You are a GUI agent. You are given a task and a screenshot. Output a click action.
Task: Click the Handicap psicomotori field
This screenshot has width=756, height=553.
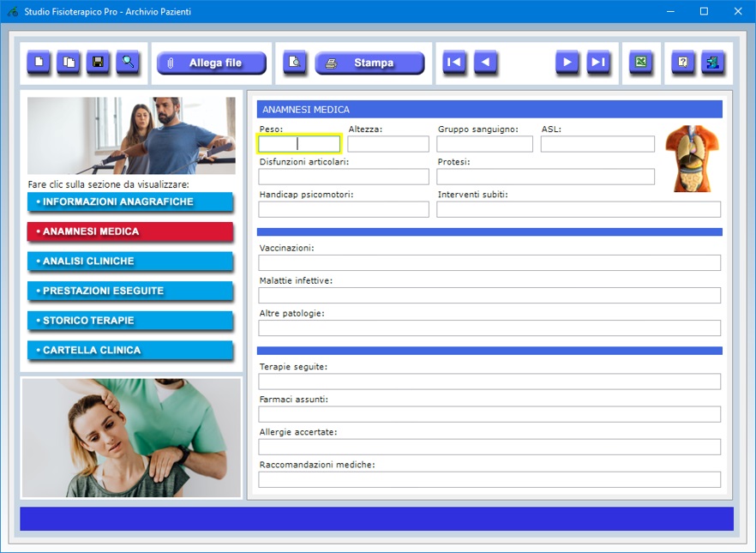click(344, 209)
